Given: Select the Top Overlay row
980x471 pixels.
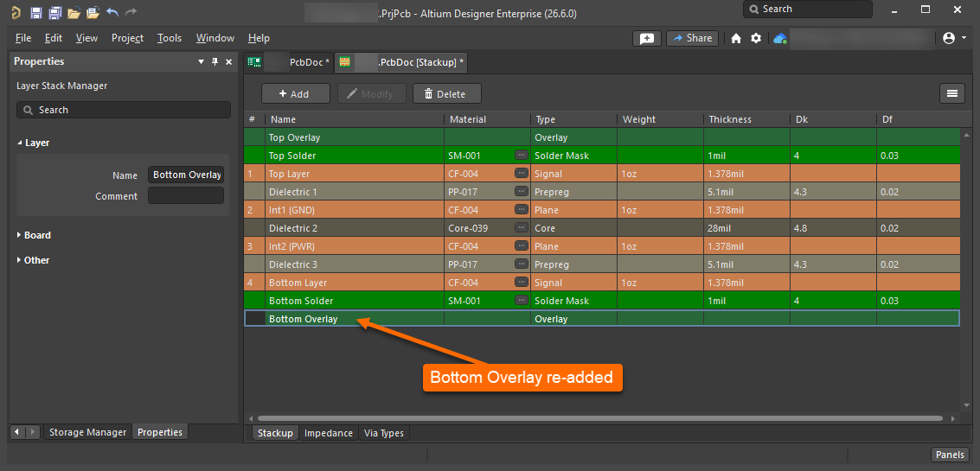Looking at the screenshot, I should (602, 137).
